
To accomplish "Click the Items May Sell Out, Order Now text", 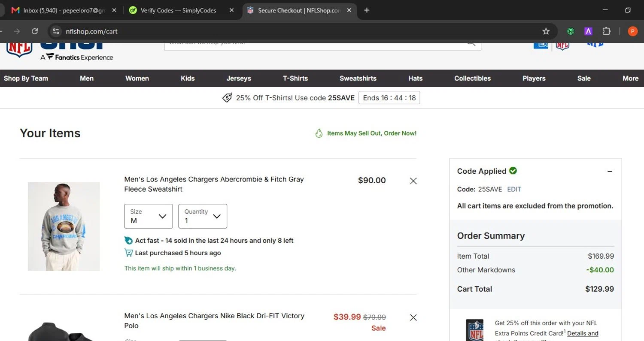I will (372, 133).
